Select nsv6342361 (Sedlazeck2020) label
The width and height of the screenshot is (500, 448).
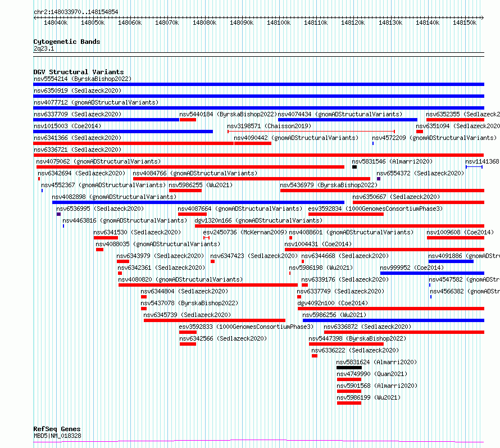click(x=161, y=268)
